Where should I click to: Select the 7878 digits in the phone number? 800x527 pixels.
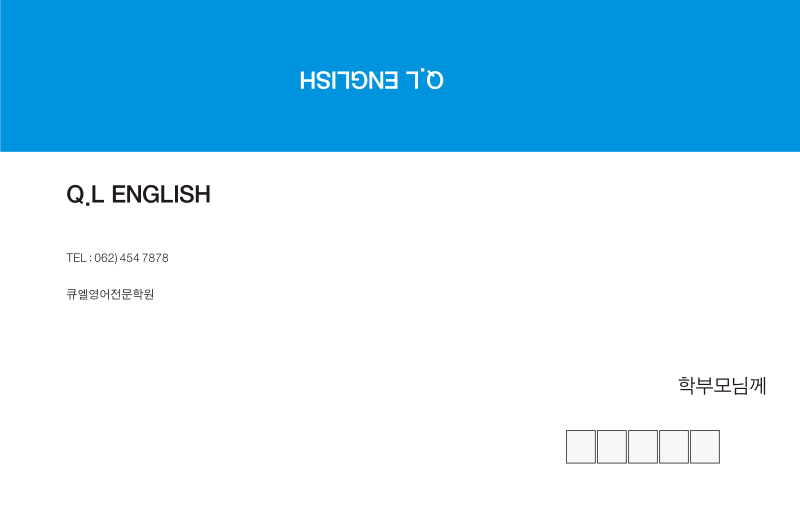(156, 258)
